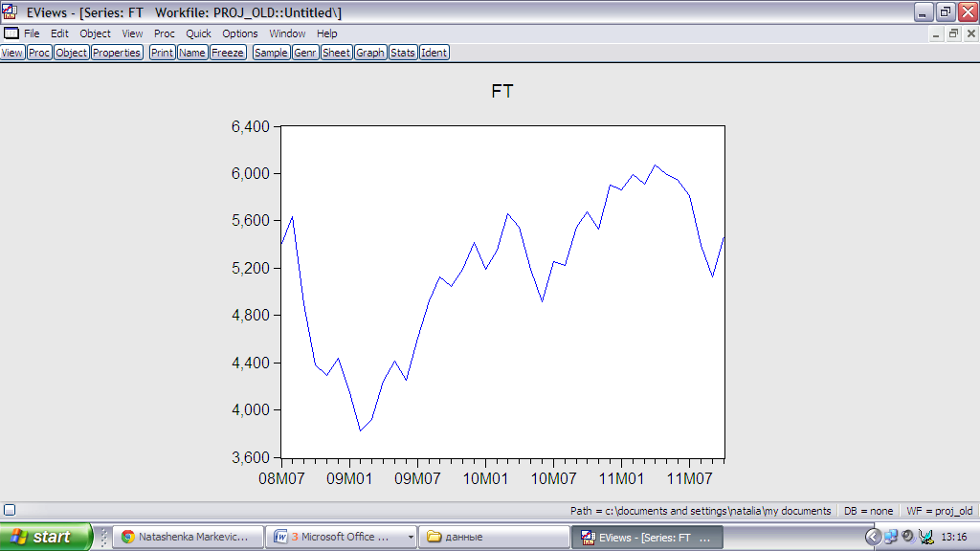Click the Ident button

pos(434,53)
